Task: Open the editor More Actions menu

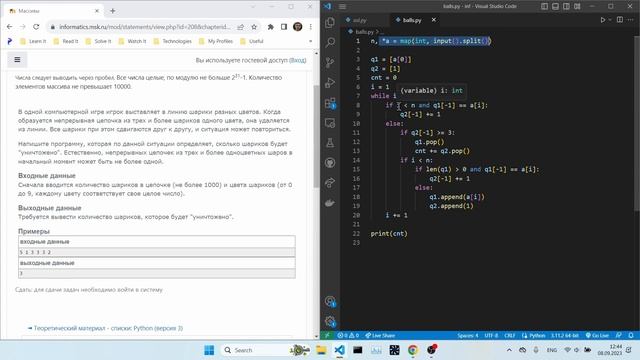Action: 631,20
